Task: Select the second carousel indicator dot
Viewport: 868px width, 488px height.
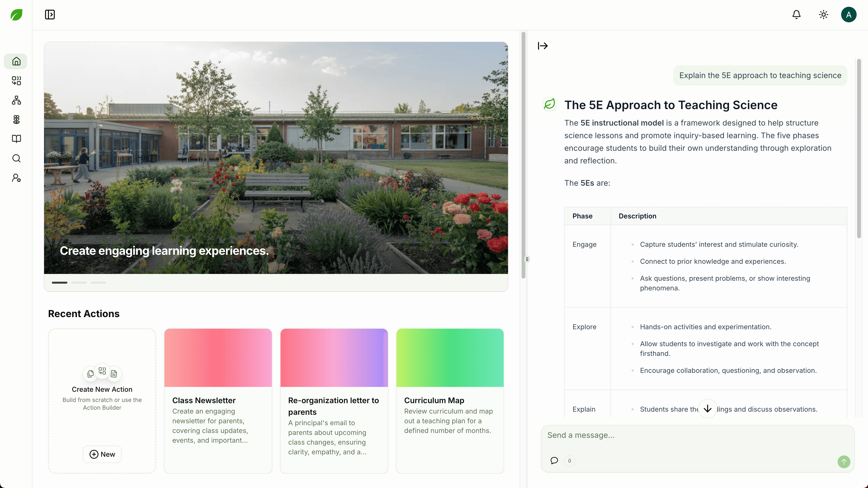Action: (79, 283)
